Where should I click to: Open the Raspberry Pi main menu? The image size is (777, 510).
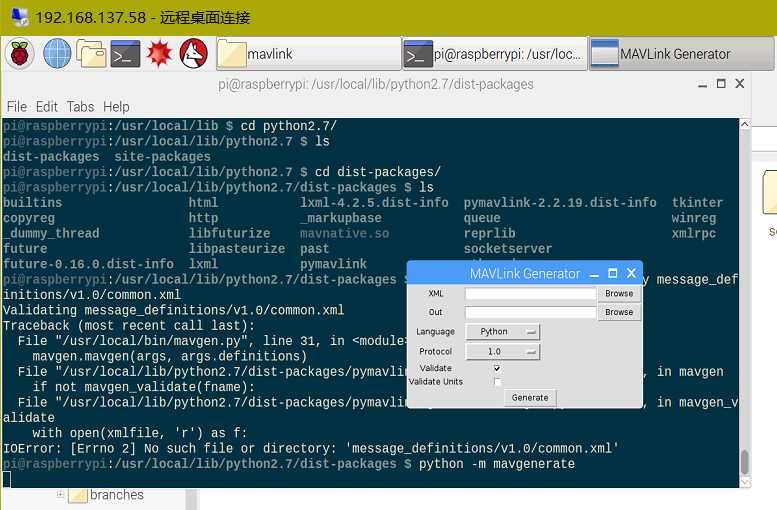coord(20,54)
